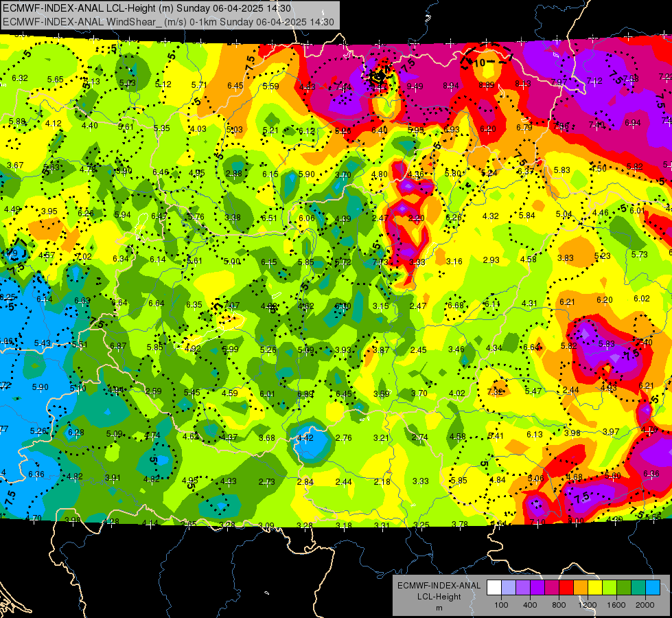Click the wind shear value 3.91
The height and width of the screenshot is (618, 672).
pos(113,478)
